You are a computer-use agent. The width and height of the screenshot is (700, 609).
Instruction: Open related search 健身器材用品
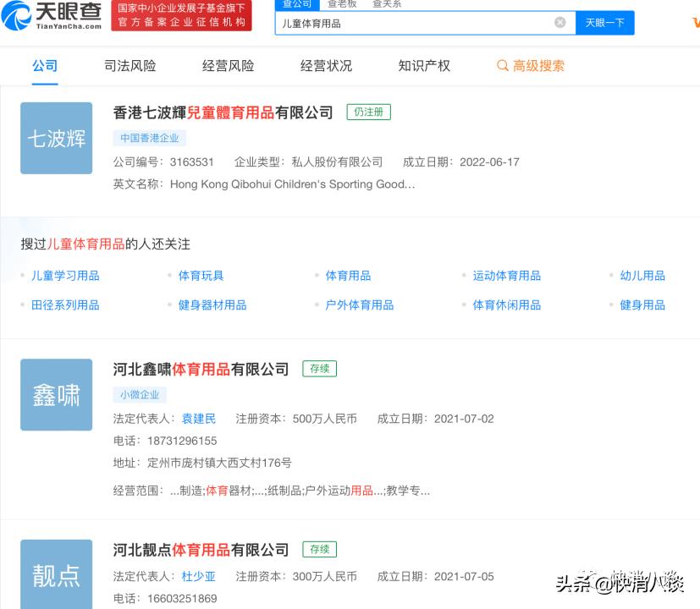[212, 304]
